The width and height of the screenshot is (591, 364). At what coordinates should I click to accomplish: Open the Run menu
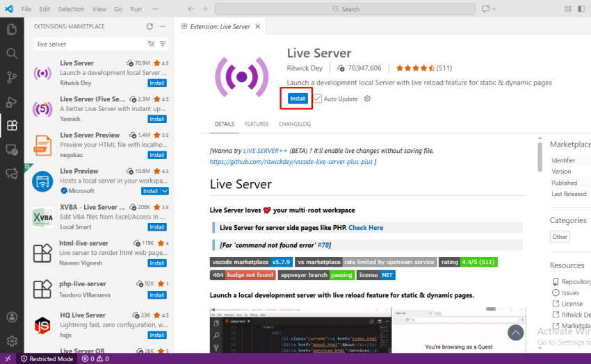136,9
